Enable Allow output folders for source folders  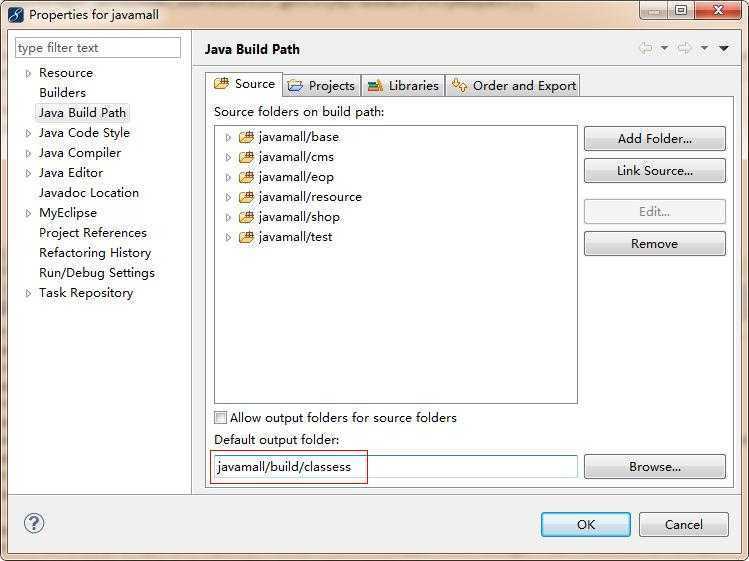tap(220, 418)
